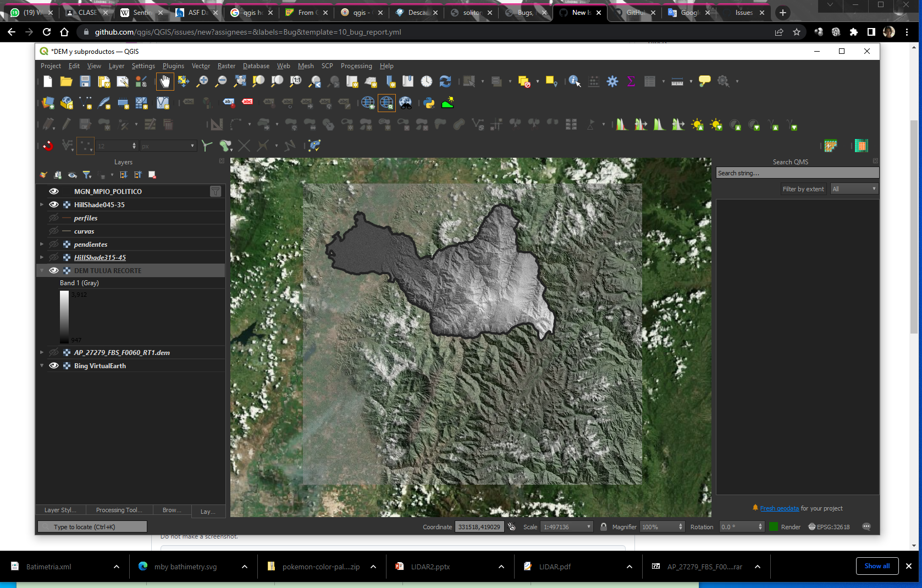Viewport: 922px width, 588px height.
Task: Show statistical summary with the sigma icon
Action: pos(631,81)
